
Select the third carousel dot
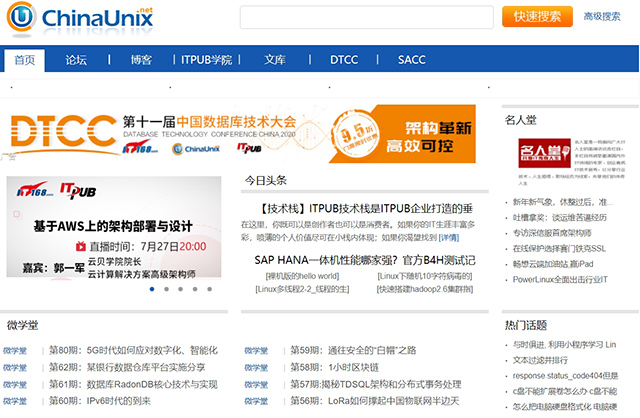point(180,289)
